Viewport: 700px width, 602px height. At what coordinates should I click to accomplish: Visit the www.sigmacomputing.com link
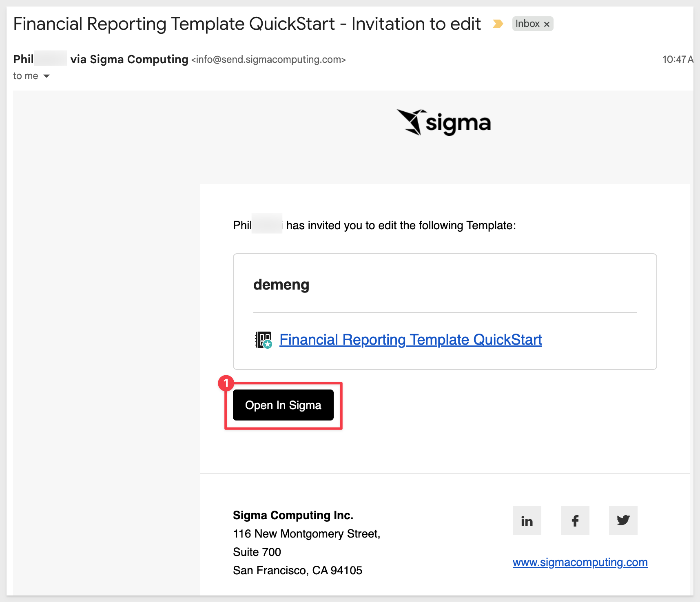coord(580,562)
